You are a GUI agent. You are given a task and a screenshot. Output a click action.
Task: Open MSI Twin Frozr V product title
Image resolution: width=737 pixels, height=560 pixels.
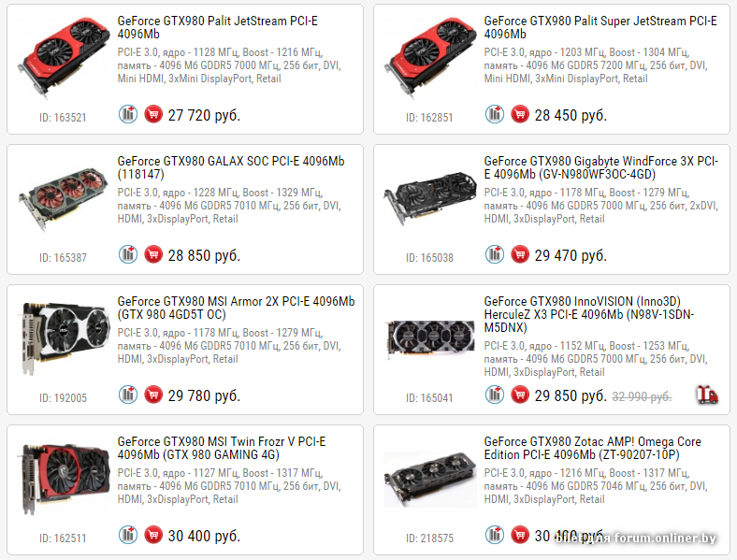(222, 448)
